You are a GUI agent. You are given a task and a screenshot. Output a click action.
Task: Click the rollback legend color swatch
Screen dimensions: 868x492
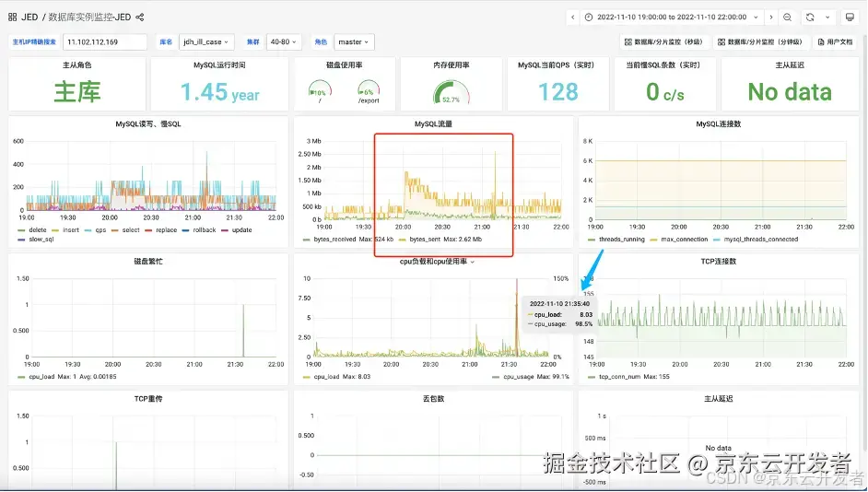click(186, 230)
